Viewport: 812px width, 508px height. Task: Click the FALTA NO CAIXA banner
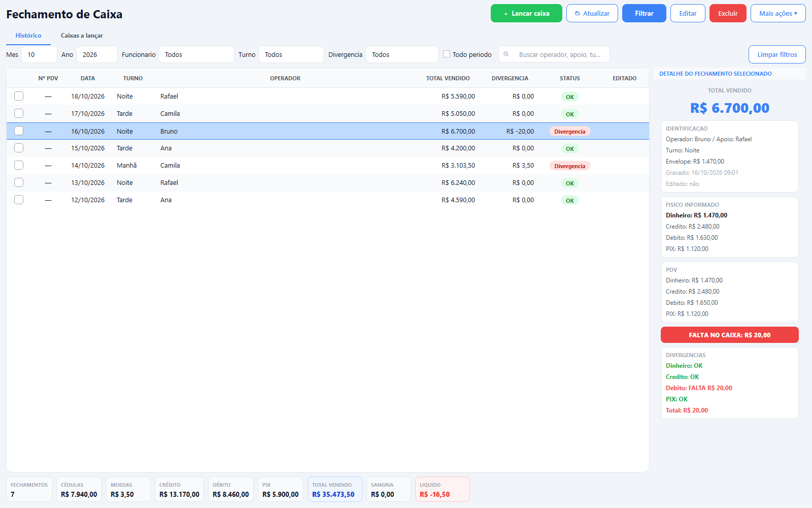(729, 335)
